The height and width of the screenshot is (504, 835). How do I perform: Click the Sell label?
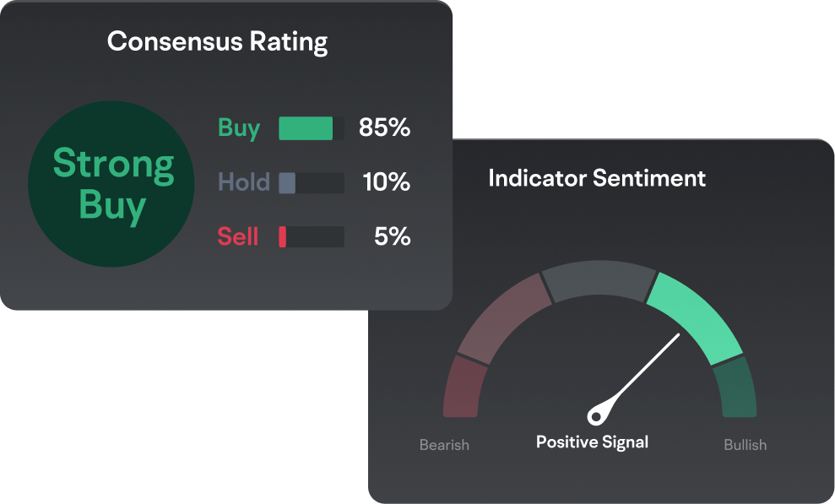(x=238, y=237)
